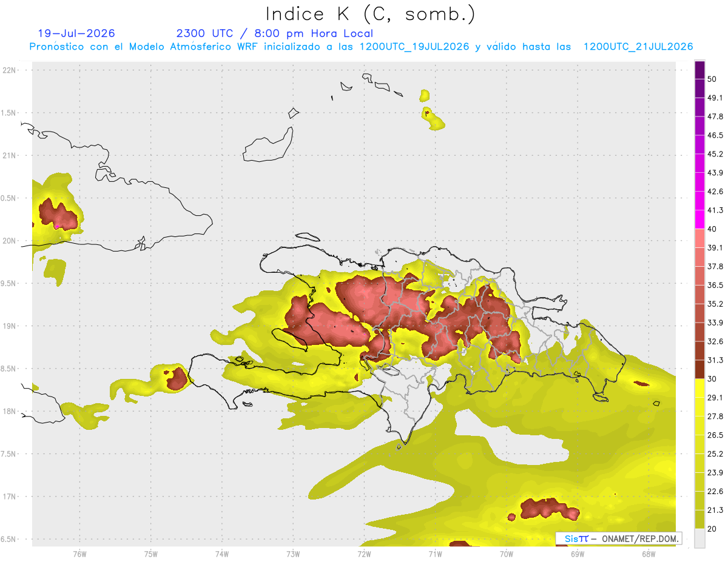Click the '46.5' colorbar value
Screen dimensions: 728x562
[x=715, y=135]
